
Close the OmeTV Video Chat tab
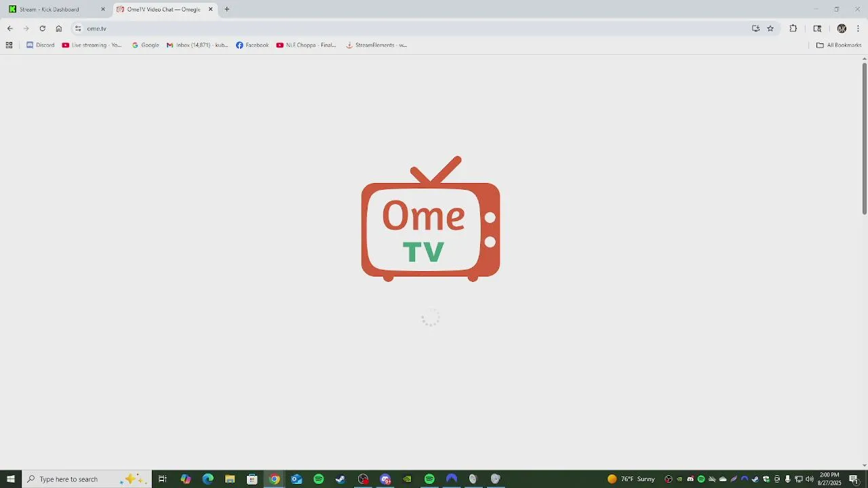(x=210, y=9)
